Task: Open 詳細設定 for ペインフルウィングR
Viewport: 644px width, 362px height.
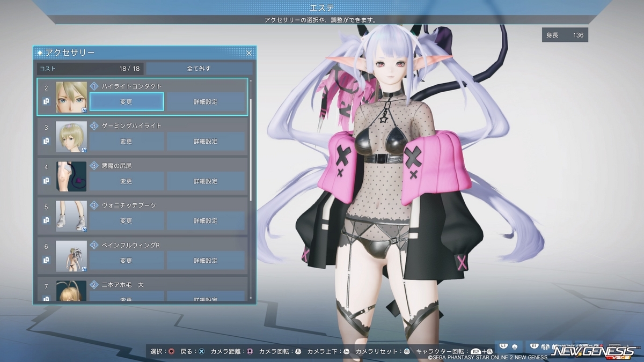Action: [x=206, y=260]
